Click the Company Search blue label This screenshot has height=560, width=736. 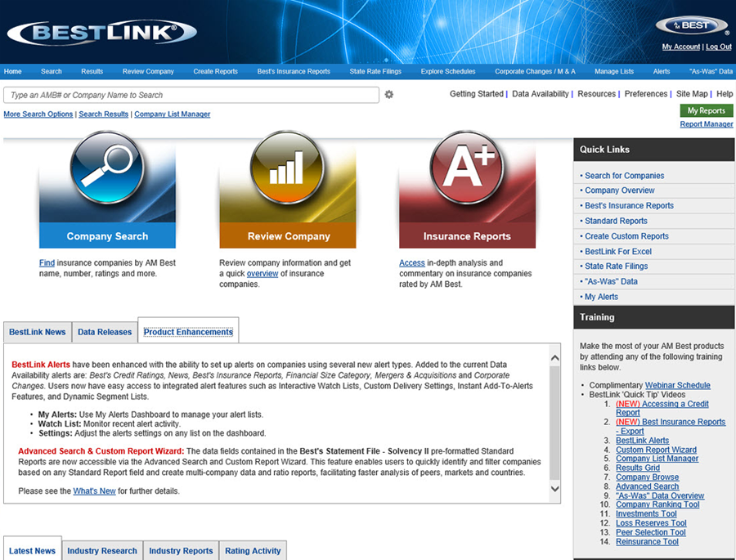pos(107,235)
